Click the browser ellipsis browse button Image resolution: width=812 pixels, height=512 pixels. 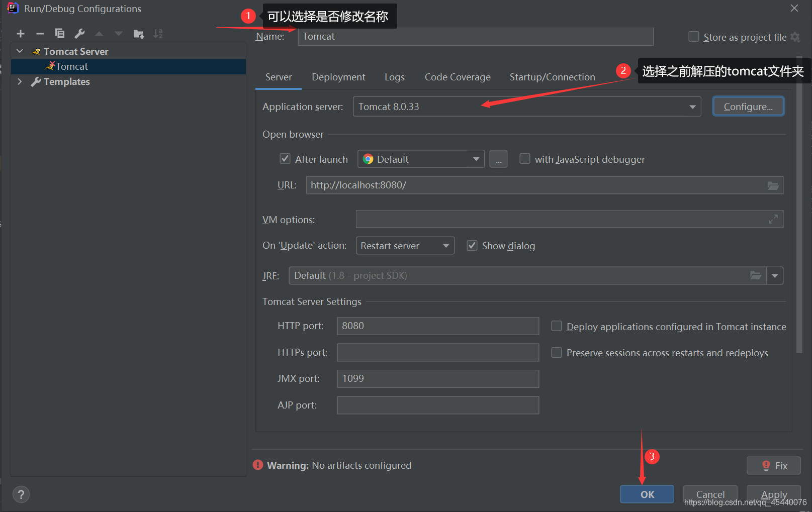[498, 159]
